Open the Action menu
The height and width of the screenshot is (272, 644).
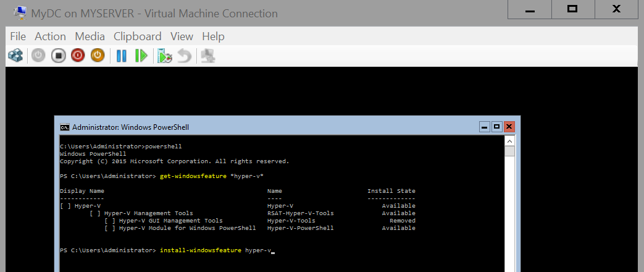[50, 36]
